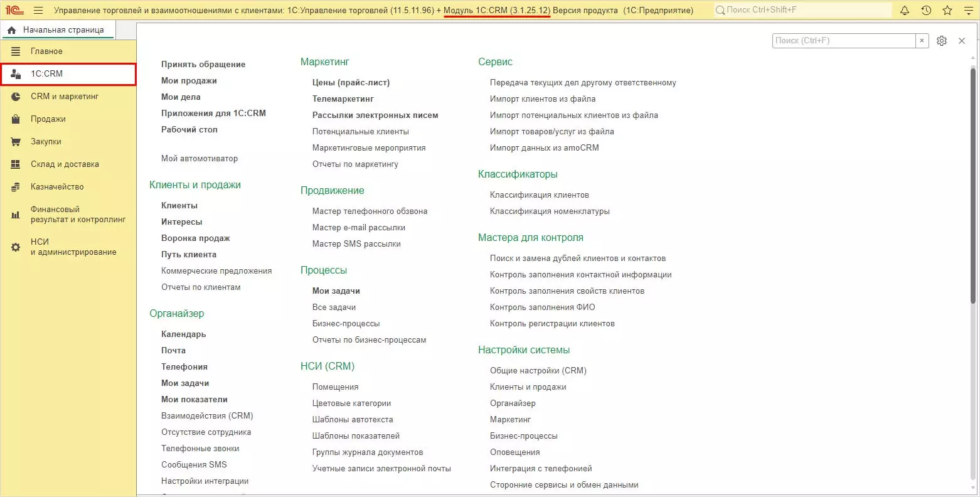Click the cart icon for Закупки
The image size is (980, 497).
pos(16,142)
